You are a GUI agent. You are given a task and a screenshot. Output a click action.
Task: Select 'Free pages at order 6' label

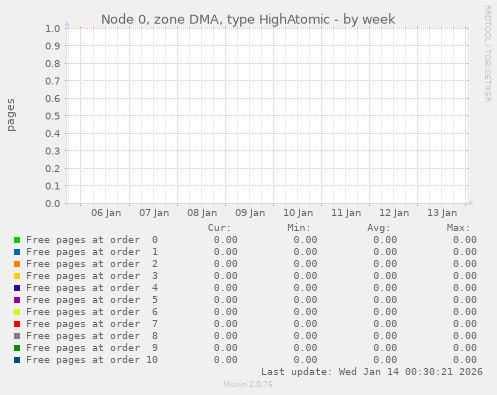tap(92, 312)
